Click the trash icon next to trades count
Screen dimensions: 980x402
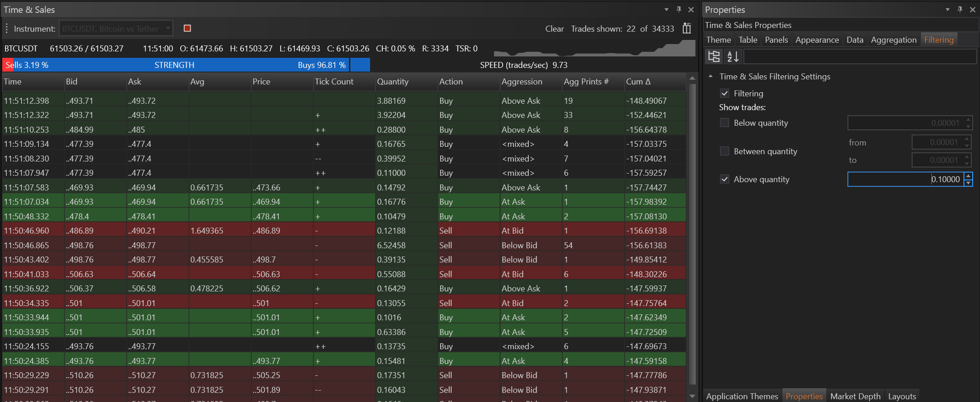687,28
